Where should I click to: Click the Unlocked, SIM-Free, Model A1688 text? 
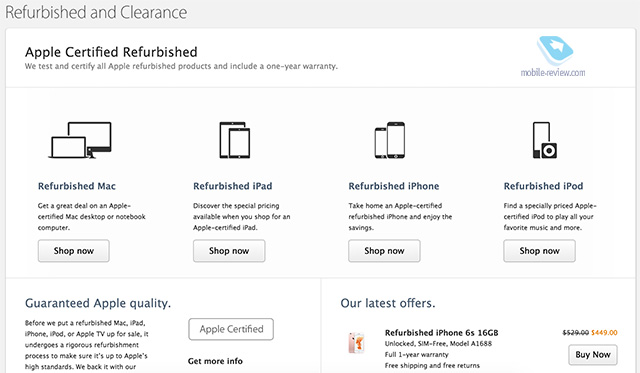pyautogui.click(x=438, y=344)
